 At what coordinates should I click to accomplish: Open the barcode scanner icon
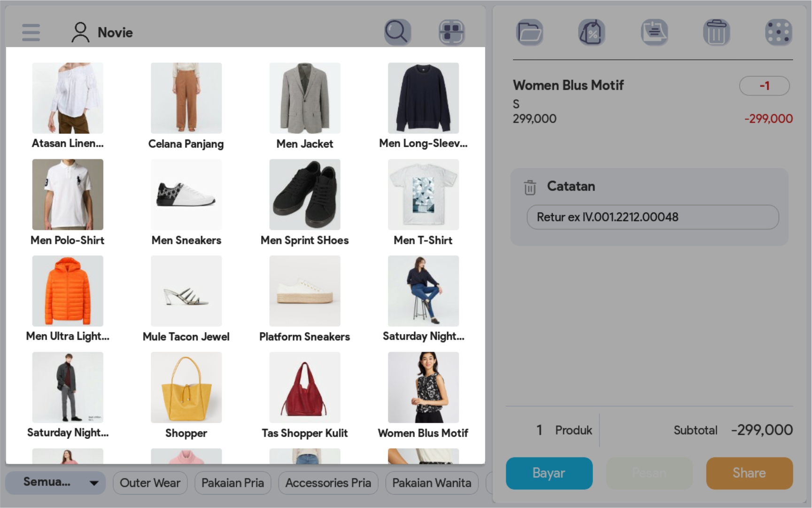[x=451, y=32]
